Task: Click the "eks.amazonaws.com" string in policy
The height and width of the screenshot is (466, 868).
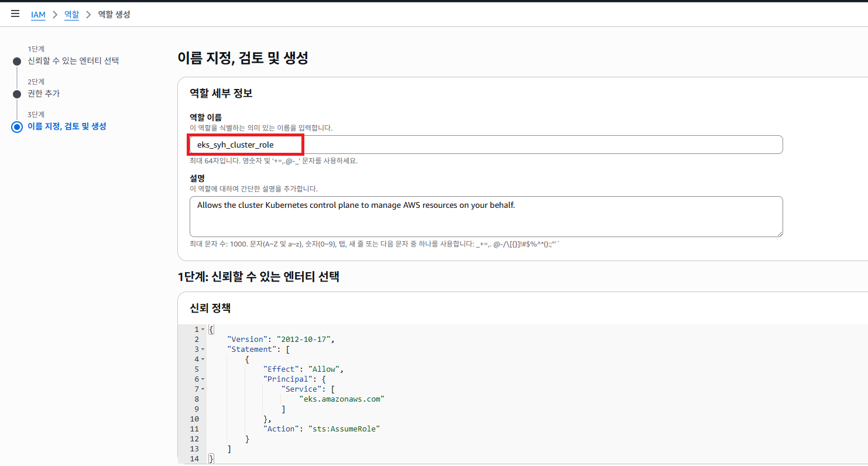Action: (x=342, y=399)
